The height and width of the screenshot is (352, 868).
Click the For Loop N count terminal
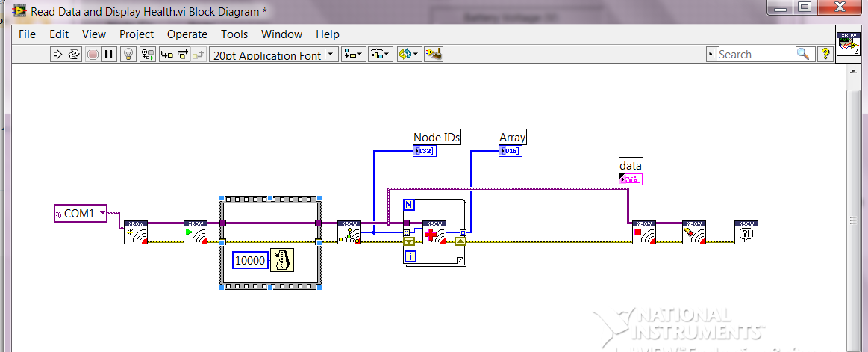coord(409,205)
